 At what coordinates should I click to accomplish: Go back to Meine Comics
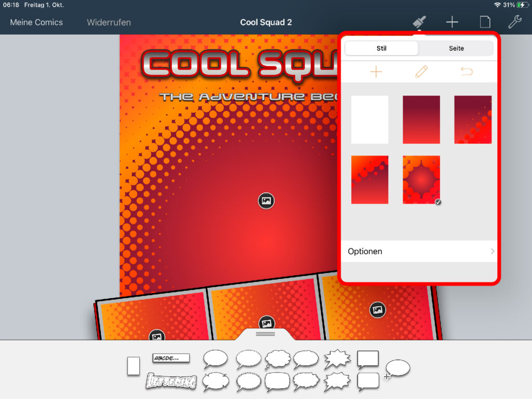coord(36,22)
